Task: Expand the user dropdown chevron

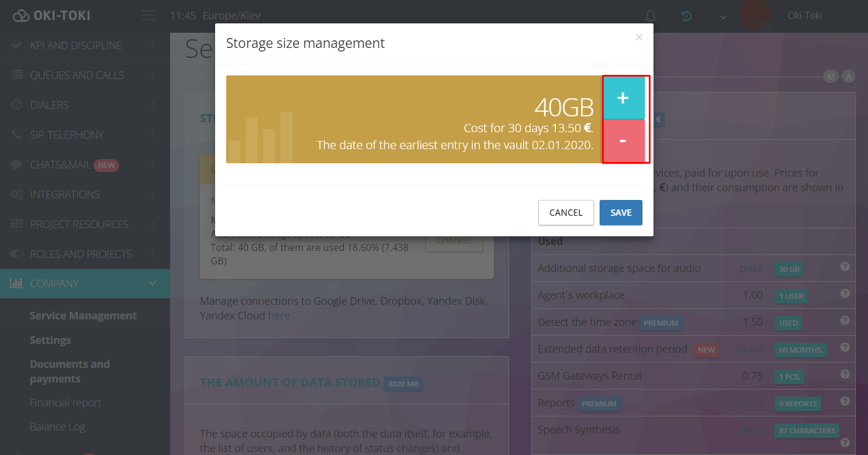Action: (723, 16)
